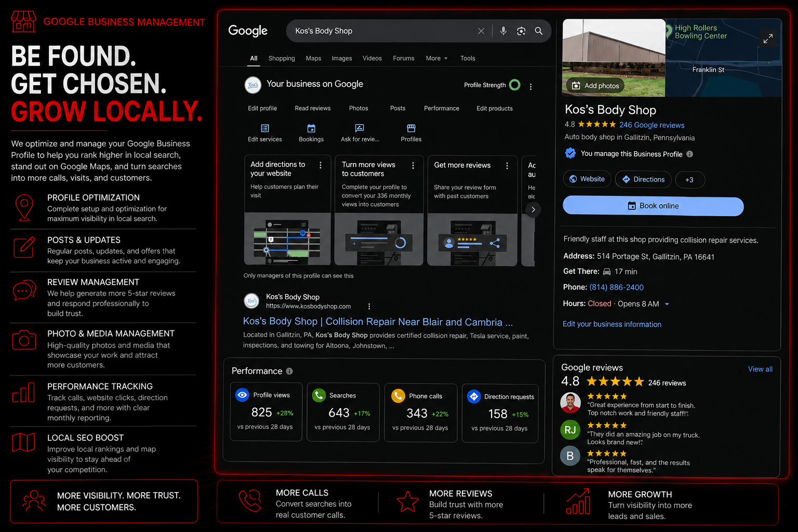
Task: Open the map showing Franklin St
Action: [x=724, y=58]
